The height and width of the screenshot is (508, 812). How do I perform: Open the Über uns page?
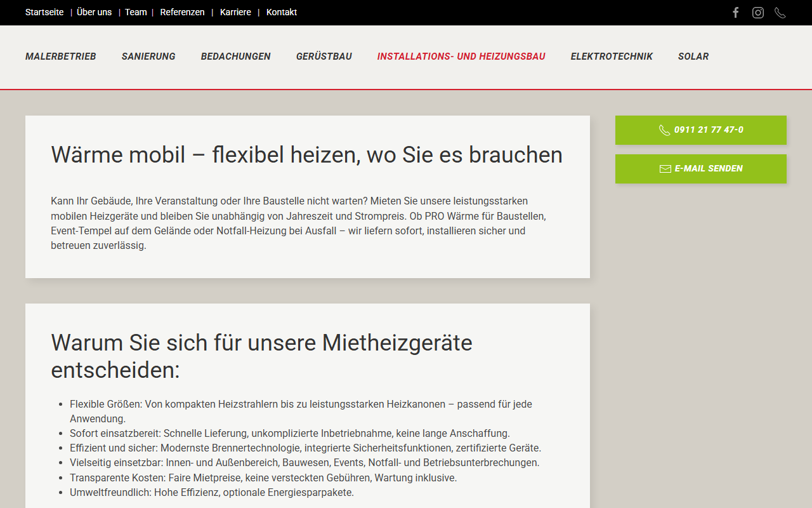tap(94, 12)
